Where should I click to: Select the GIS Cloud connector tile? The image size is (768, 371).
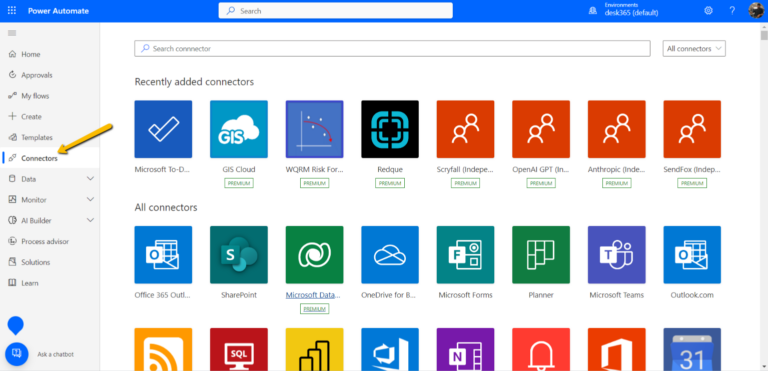(x=239, y=129)
